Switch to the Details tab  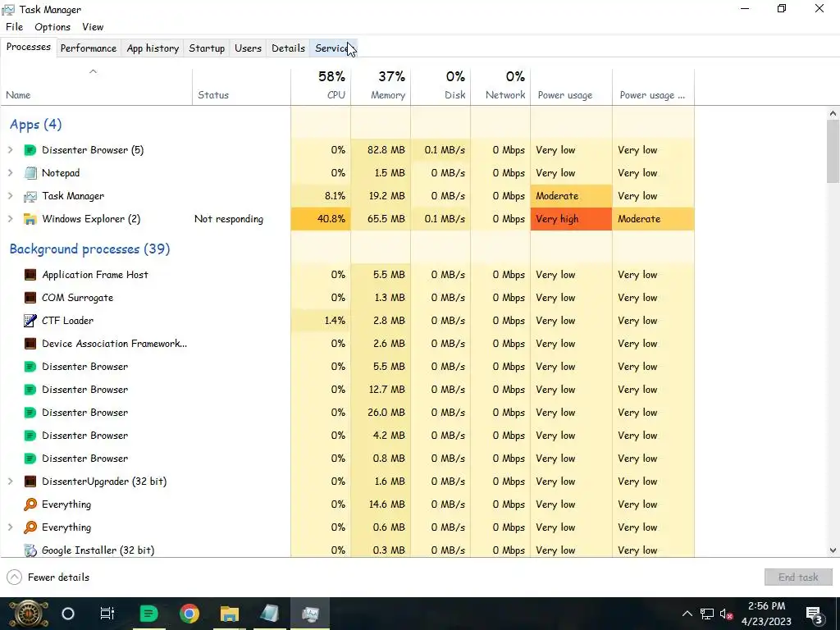pos(288,48)
